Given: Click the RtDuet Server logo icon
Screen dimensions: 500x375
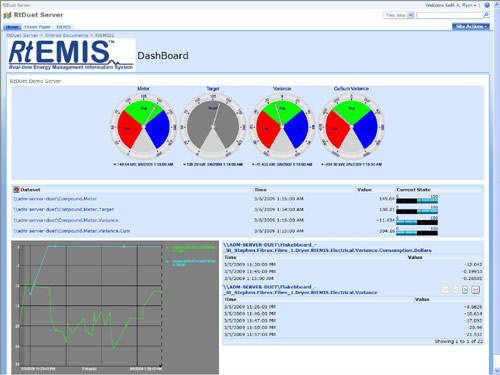Looking at the screenshot, I should (7, 15).
